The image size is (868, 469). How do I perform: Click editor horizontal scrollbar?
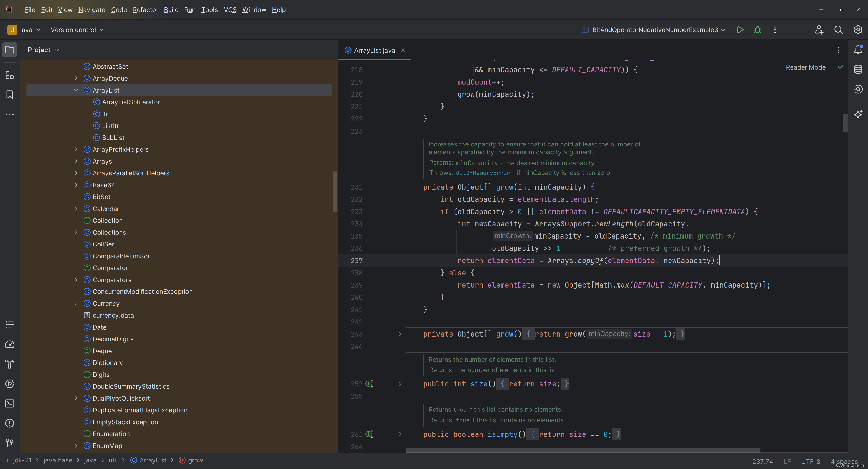583,450
